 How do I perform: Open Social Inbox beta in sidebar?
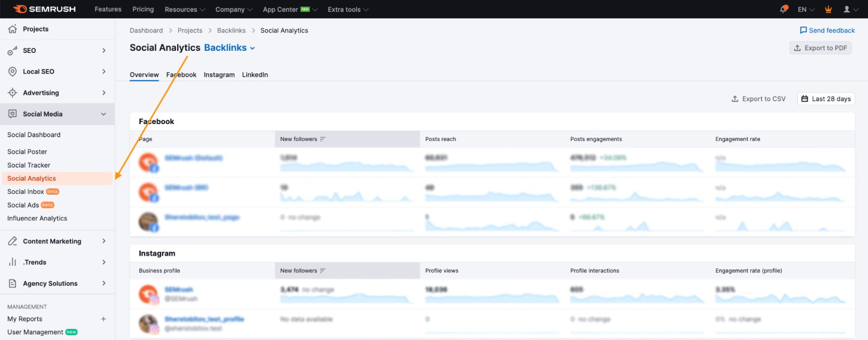point(33,192)
